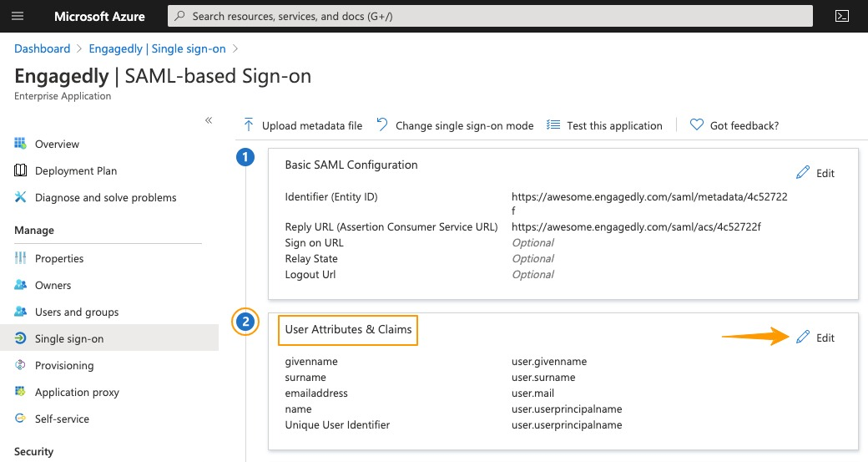The image size is (868, 462).
Task: Select the user.surname claim value
Action: pyautogui.click(x=543, y=378)
